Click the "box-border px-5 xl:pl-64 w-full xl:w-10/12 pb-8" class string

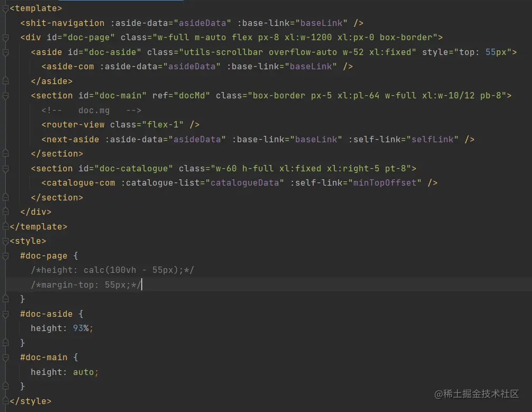[x=377, y=96]
